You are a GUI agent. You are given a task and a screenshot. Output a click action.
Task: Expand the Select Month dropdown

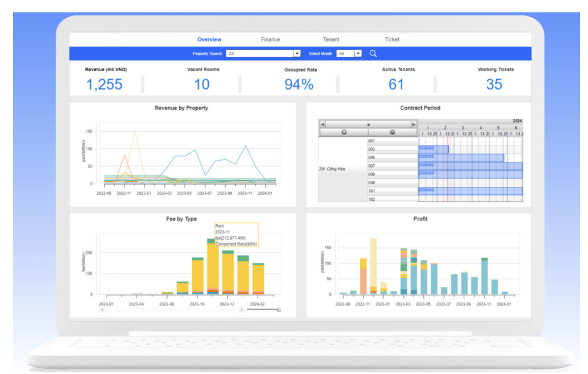click(358, 54)
